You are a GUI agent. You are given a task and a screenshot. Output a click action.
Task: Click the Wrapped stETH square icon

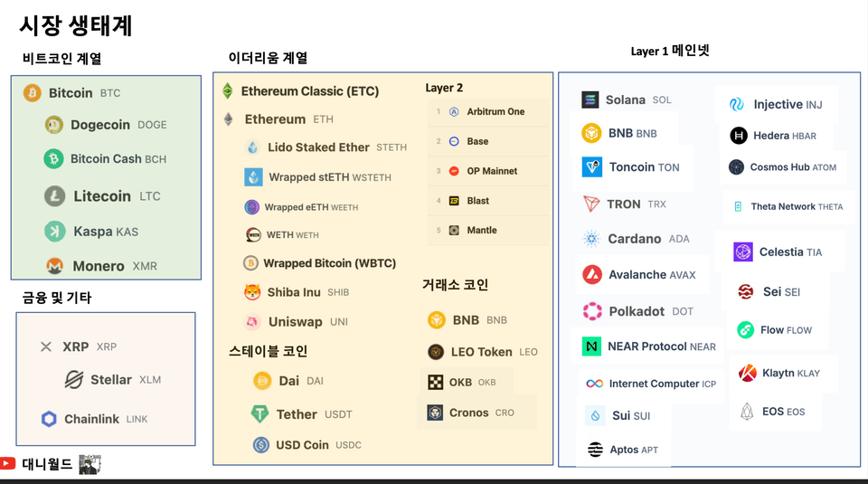(253, 177)
